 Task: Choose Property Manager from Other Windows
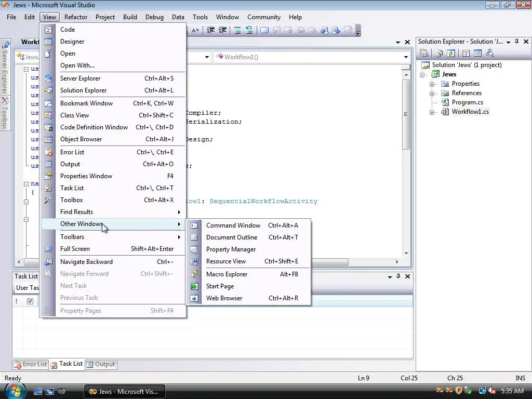249,249
